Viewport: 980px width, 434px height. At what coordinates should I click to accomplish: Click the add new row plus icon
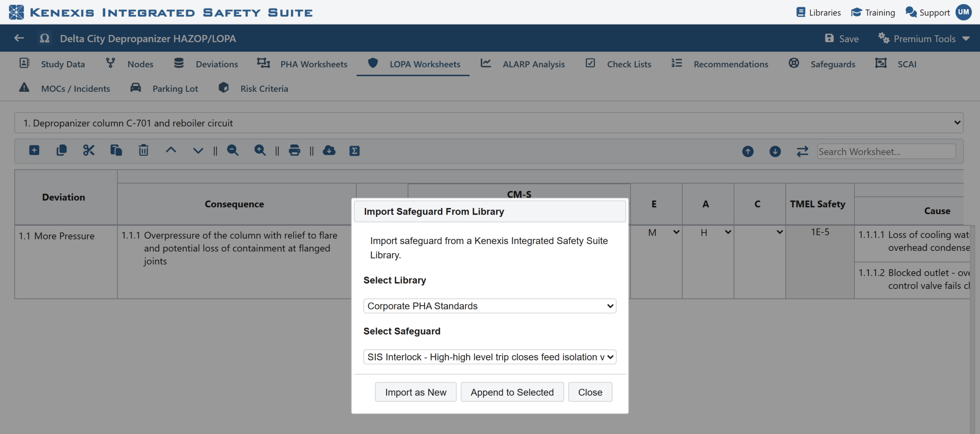point(34,150)
